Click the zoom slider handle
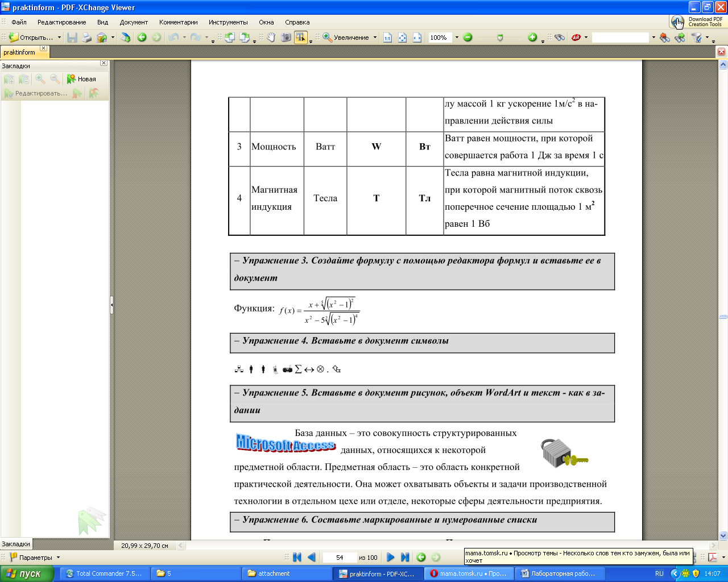The width and height of the screenshot is (728, 582). 500,38
